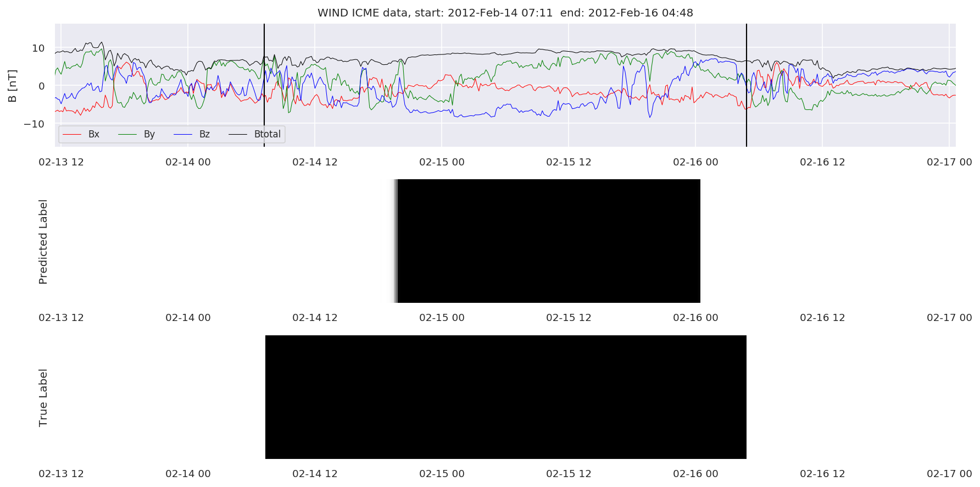This screenshot has height=487, width=980.
Task: Click "02-15 12" tick under the Predicted Label panel
Action: coord(569,318)
